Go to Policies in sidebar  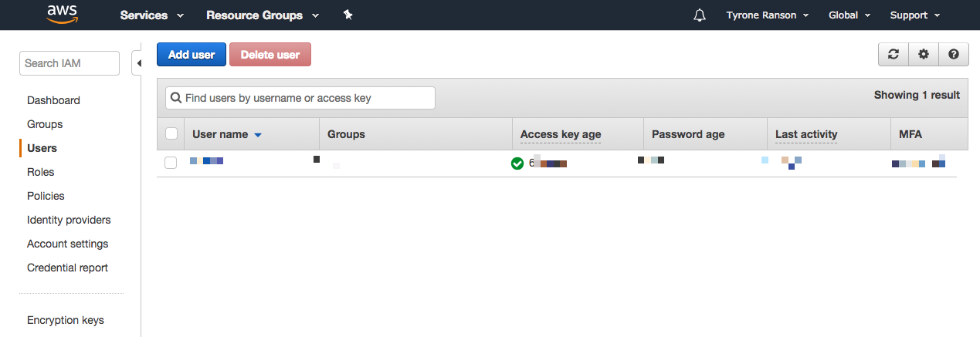[x=46, y=196]
